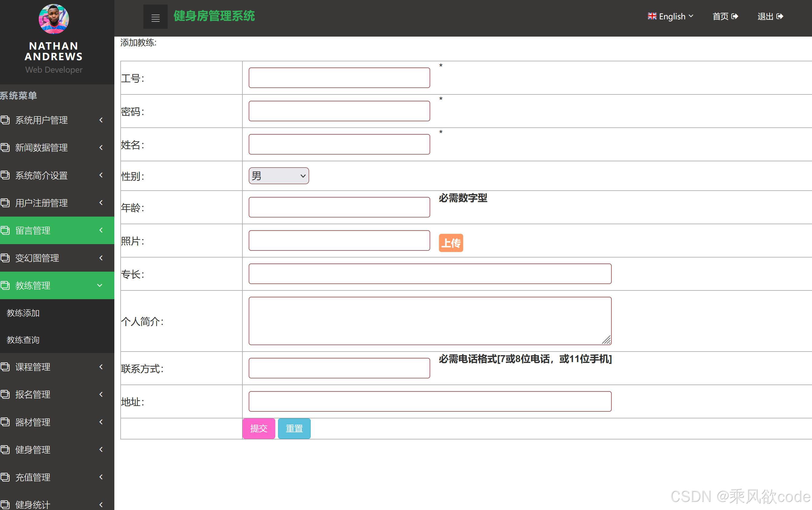
Task: Click the 个人简介 textarea resize handle
Action: tap(607, 340)
